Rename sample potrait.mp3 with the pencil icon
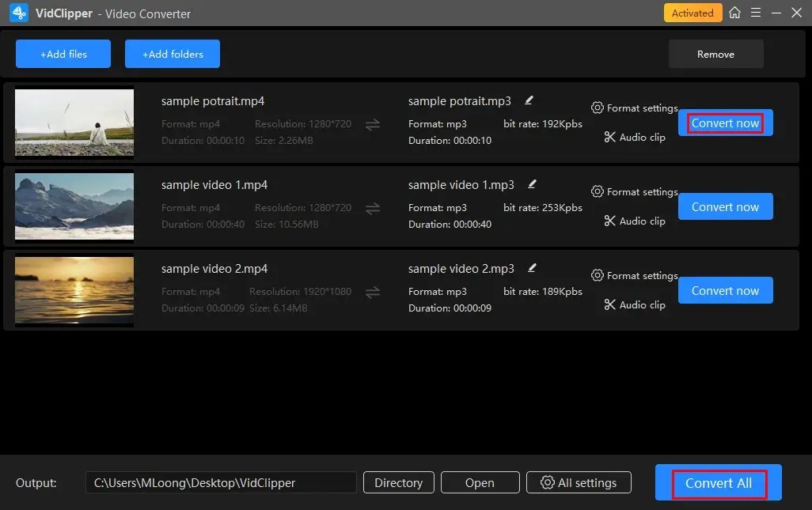The height and width of the screenshot is (510, 812). click(x=529, y=100)
